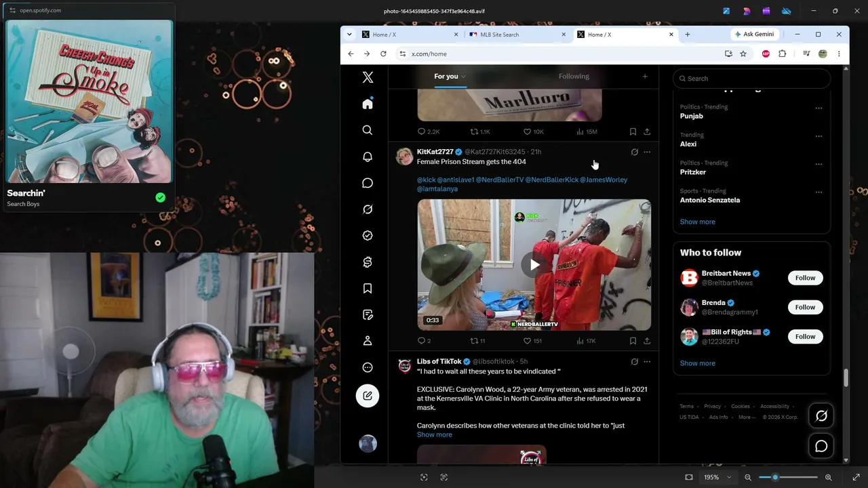Open Notifications bell in the X sidebar
Screen dimensions: 868x488
[368, 157]
